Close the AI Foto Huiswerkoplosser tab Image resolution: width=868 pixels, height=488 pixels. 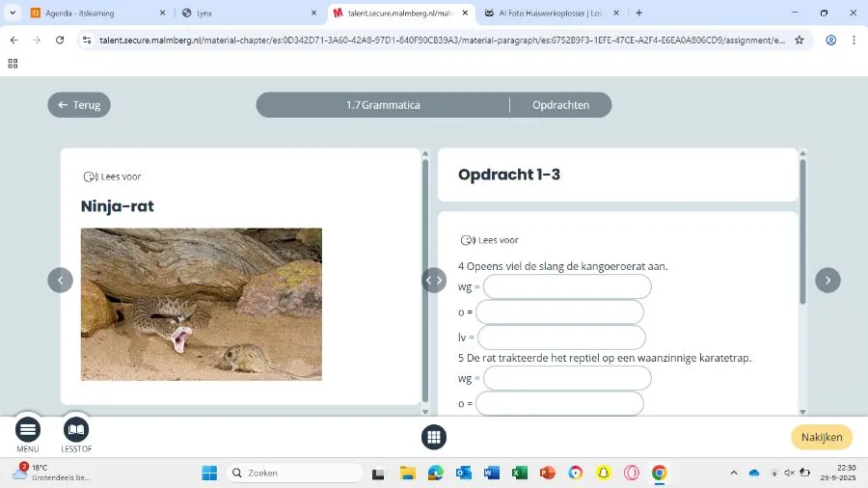(616, 13)
